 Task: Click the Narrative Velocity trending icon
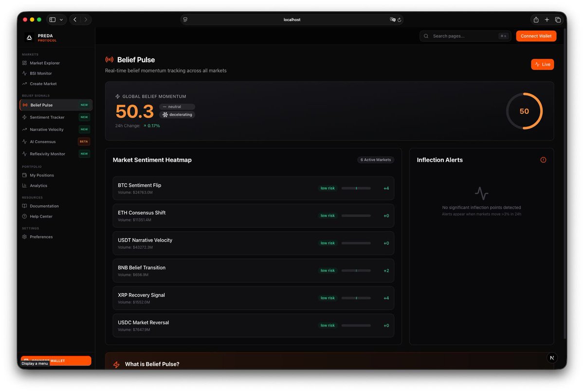(x=25, y=129)
